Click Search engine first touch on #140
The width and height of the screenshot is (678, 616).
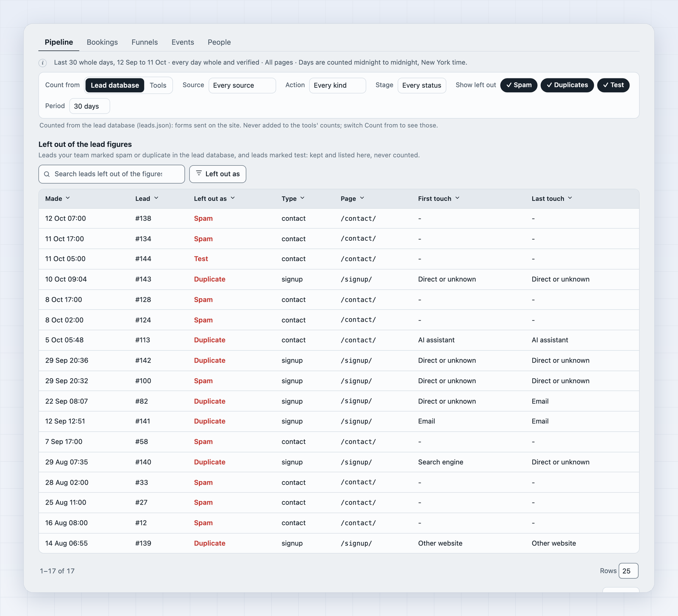[441, 462]
